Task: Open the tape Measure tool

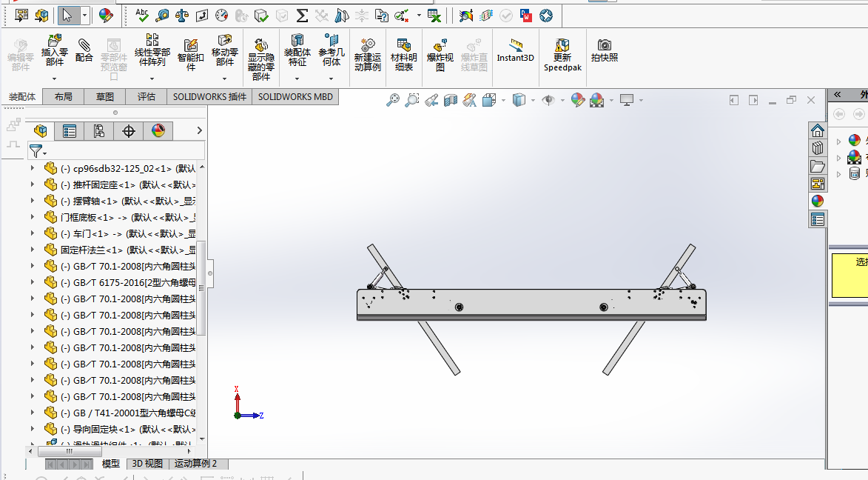Action: 161,16
